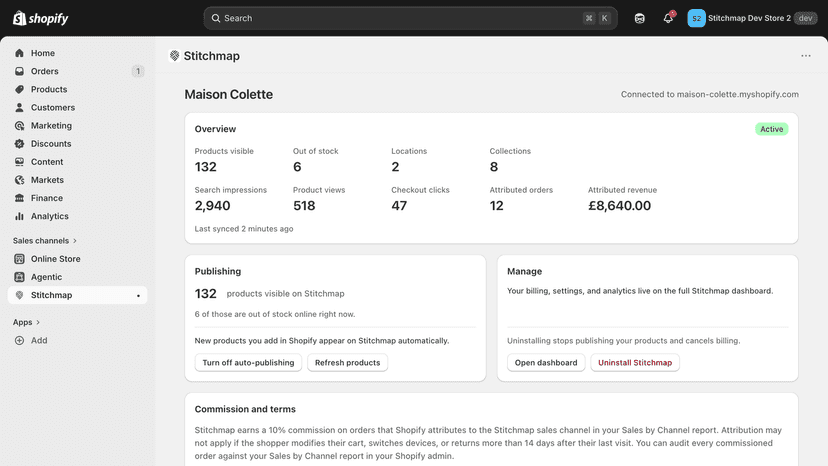Screen dimensions: 828x466
Task: Open the Sidekick assistant icon
Action: (639, 18)
